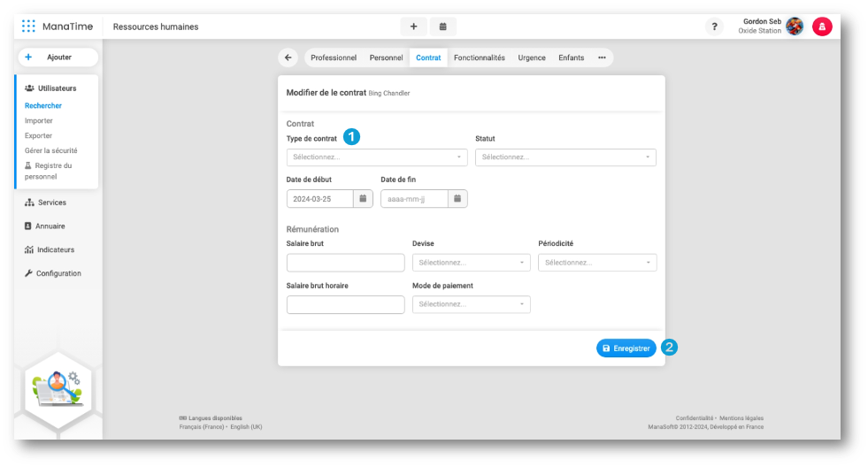This screenshot has height=467, width=868.
Task: Click the ManaTime apps grid icon
Action: (x=29, y=27)
